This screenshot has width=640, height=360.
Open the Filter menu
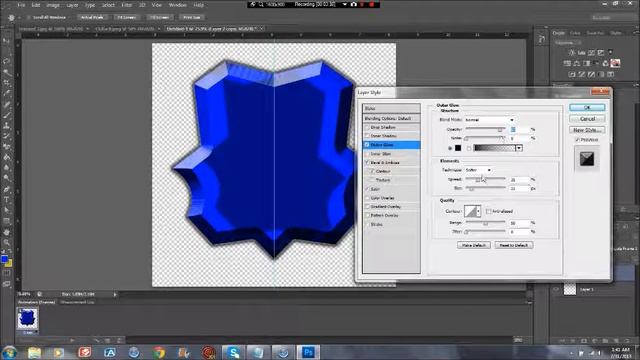pos(127,5)
